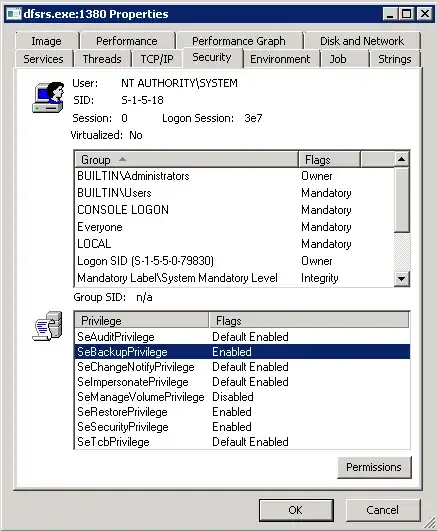
Task: Dismiss dialog with Cancel button
Action: coord(383,510)
